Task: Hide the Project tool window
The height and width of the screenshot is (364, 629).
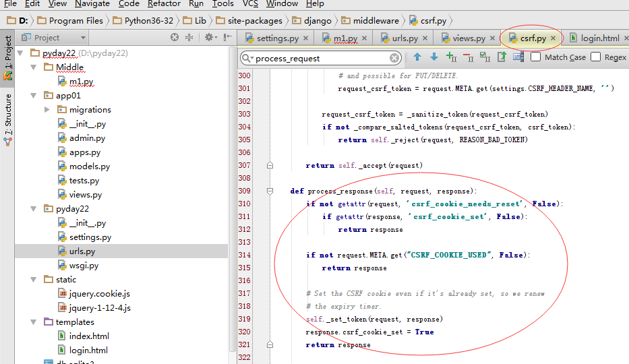Action: (x=227, y=38)
